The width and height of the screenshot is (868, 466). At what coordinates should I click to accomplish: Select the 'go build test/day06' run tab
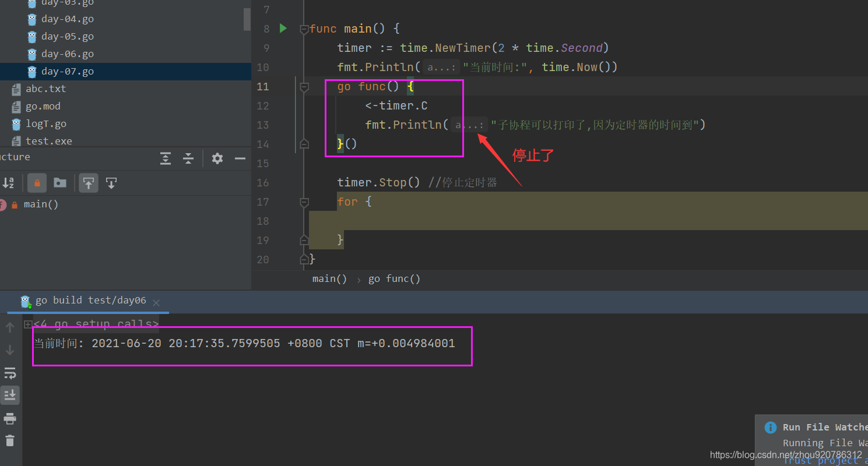(x=90, y=301)
